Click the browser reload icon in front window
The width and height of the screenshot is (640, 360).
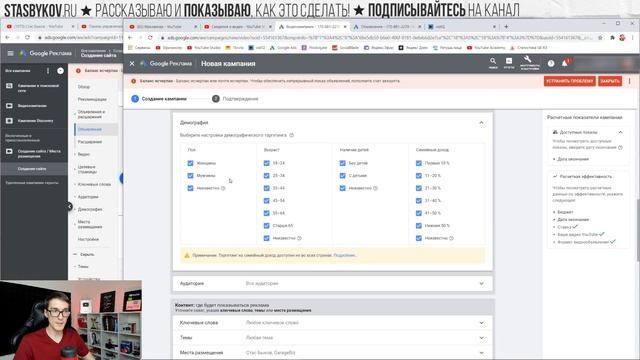(x=150, y=38)
